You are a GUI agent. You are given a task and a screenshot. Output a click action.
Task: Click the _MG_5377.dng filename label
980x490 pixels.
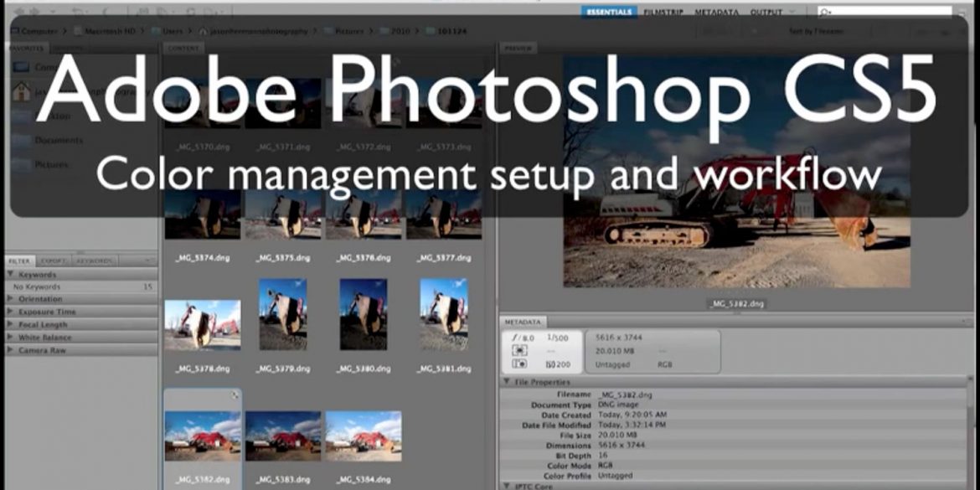pyautogui.click(x=444, y=257)
